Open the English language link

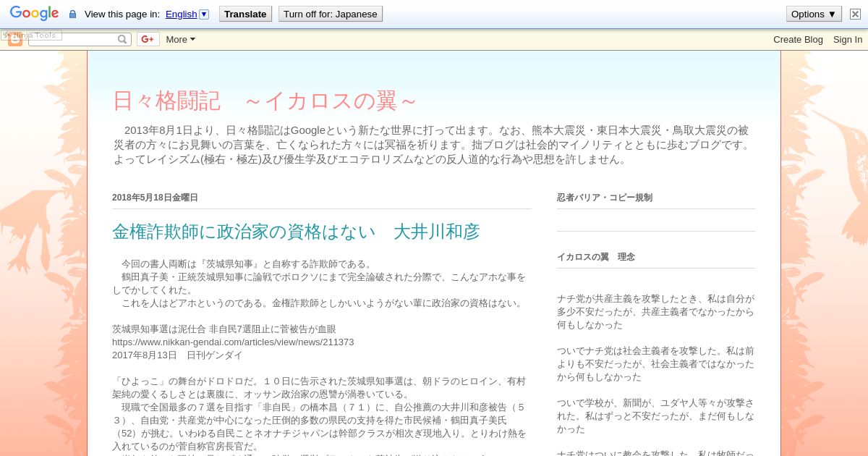(x=181, y=14)
